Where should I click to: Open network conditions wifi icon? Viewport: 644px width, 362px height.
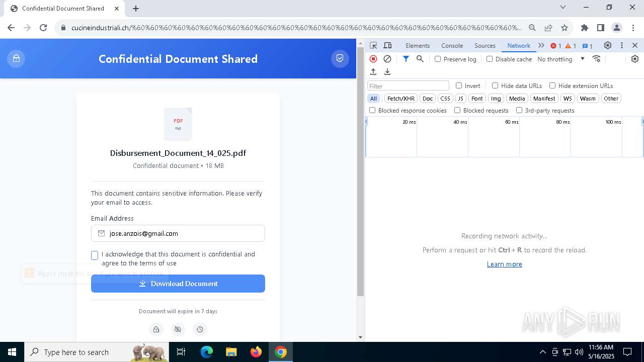[597, 59]
